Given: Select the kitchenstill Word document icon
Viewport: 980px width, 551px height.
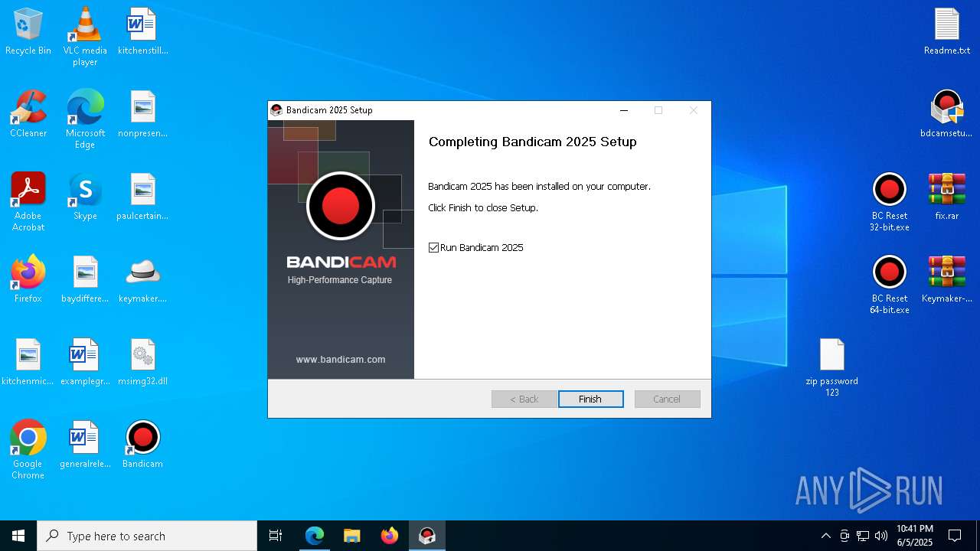Looking at the screenshot, I should pyautogui.click(x=142, y=32).
